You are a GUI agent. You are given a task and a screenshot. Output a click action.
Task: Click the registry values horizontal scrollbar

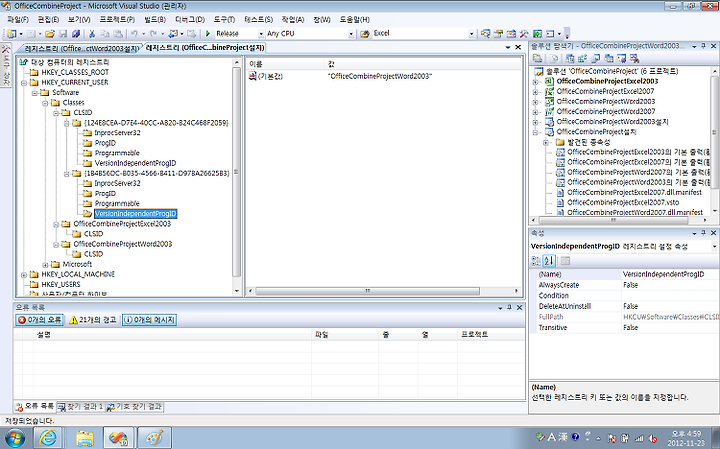[368, 291]
